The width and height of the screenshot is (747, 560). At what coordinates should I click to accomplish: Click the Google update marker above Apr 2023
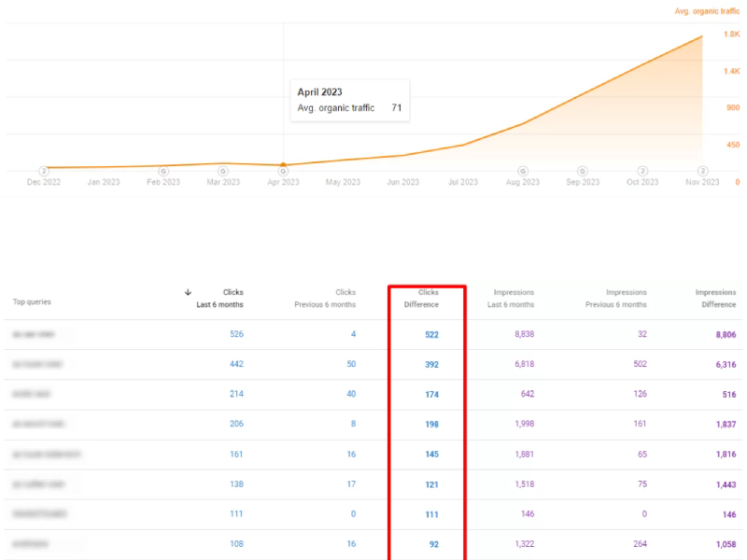click(283, 171)
